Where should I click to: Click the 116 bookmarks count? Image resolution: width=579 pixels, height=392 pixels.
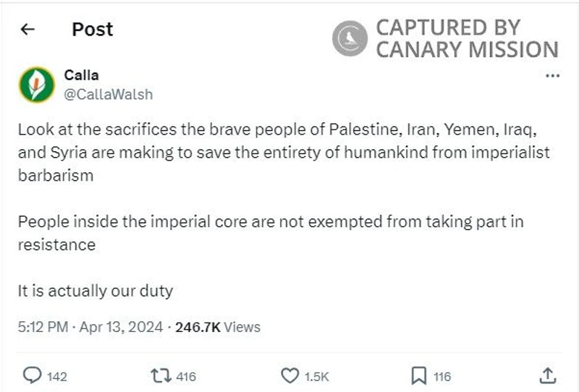pyautogui.click(x=442, y=376)
